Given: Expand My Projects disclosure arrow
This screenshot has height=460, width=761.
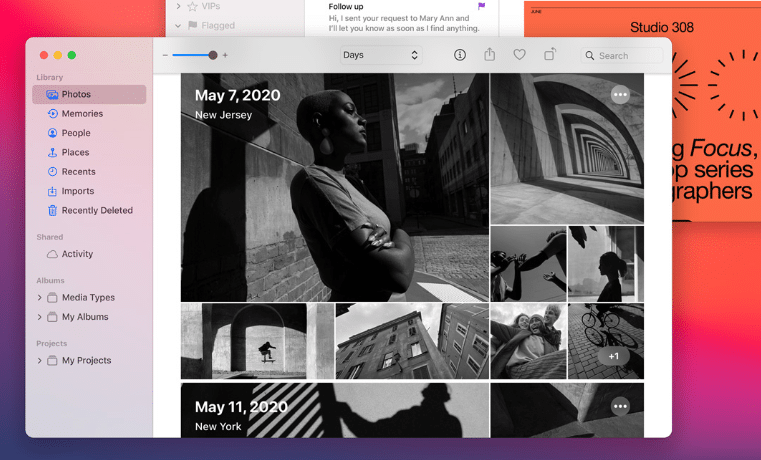Looking at the screenshot, I should coord(40,361).
